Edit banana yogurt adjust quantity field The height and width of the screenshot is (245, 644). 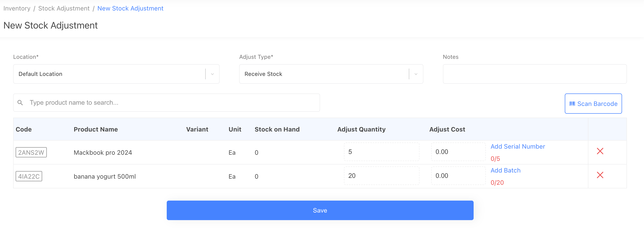(x=381, y=176)
